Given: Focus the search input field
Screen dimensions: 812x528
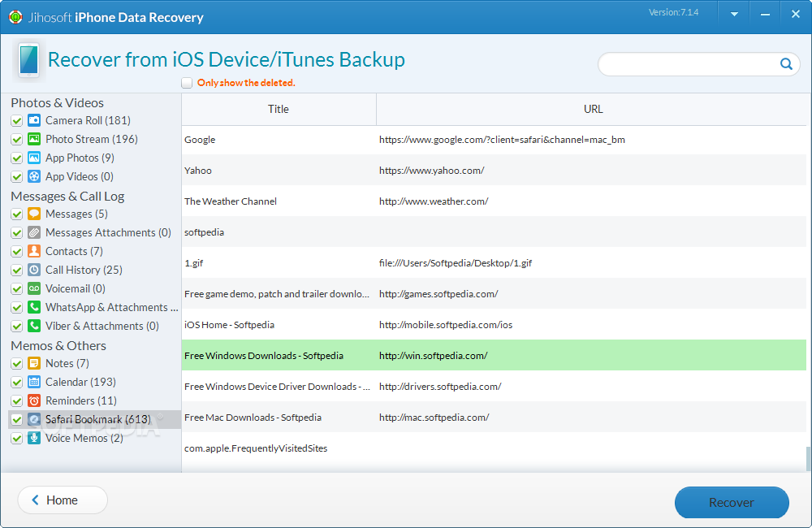Looking at the screenshot, I should [x=691, y=63].
